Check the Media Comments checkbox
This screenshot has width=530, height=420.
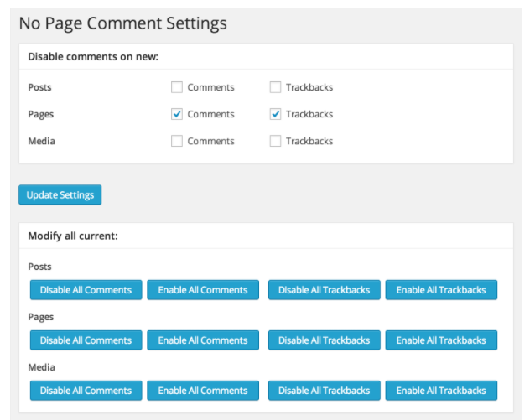(177, 141)
